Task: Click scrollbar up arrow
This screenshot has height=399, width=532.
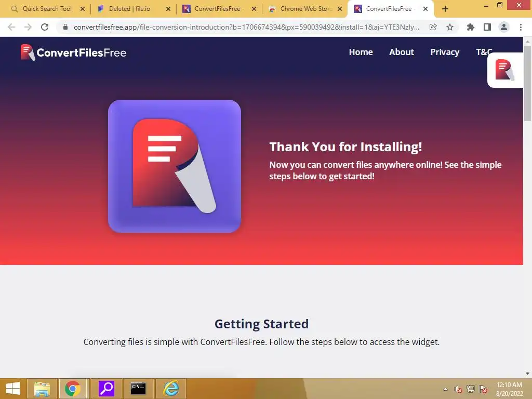Action: (x=527, y=41)
